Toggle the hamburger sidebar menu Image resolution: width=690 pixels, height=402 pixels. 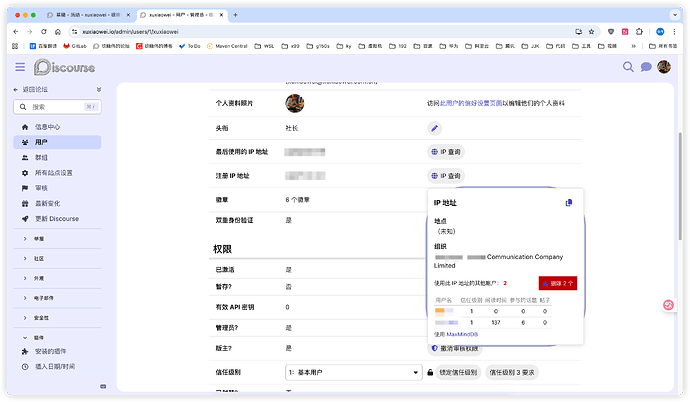pyautogui.click(x=20, y=67)
